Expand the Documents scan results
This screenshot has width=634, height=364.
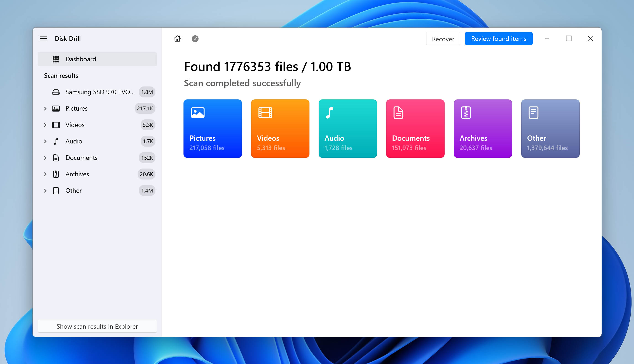(45, 157)
